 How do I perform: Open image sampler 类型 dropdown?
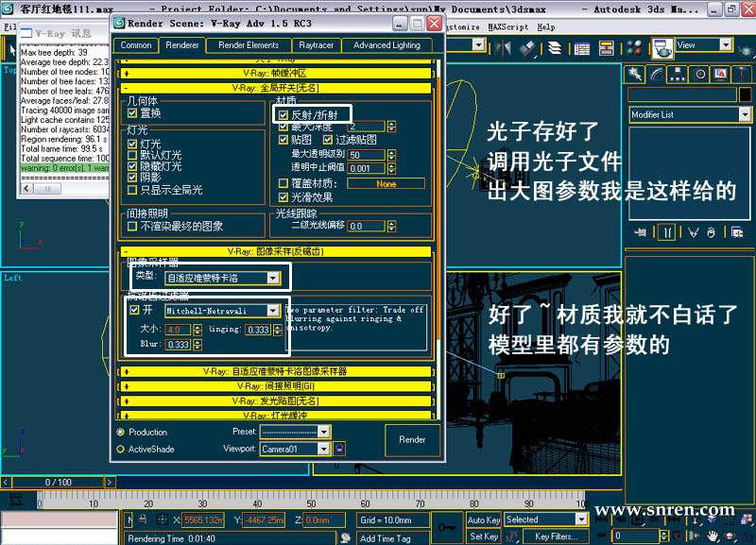point(273,278)
